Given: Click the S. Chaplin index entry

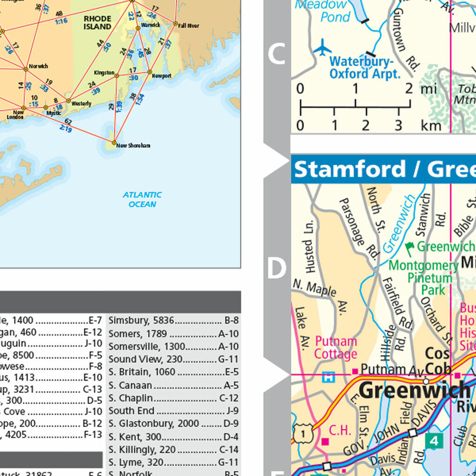Looking at the screenshot, I should (173, 398).
